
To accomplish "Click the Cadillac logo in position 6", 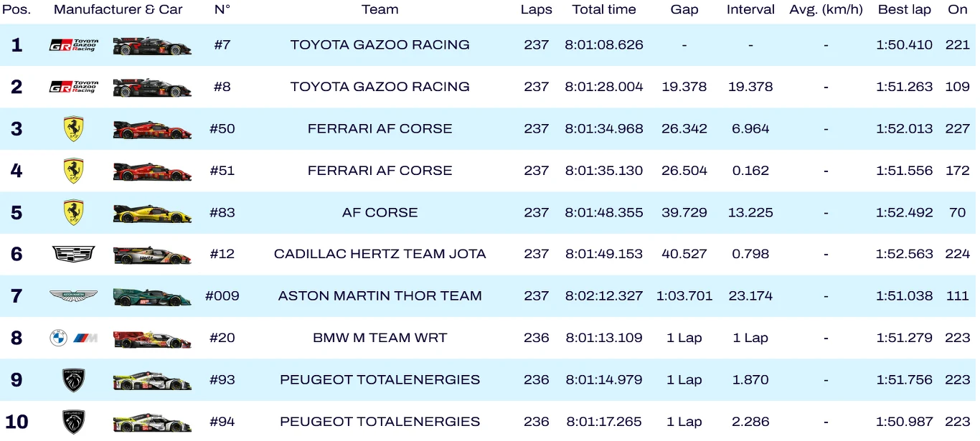I will pos(73,254).
